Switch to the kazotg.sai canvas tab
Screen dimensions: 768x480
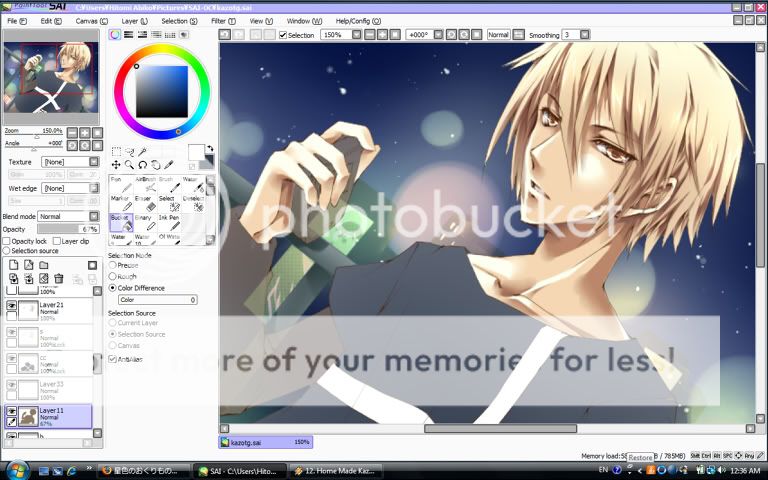click(265, 442)
